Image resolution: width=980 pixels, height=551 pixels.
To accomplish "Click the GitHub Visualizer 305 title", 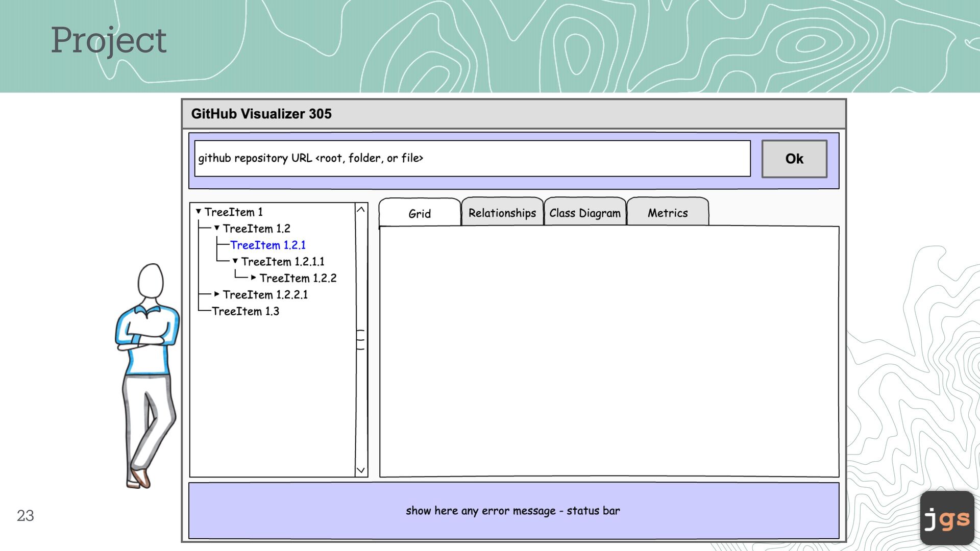I will coord(261,114).
